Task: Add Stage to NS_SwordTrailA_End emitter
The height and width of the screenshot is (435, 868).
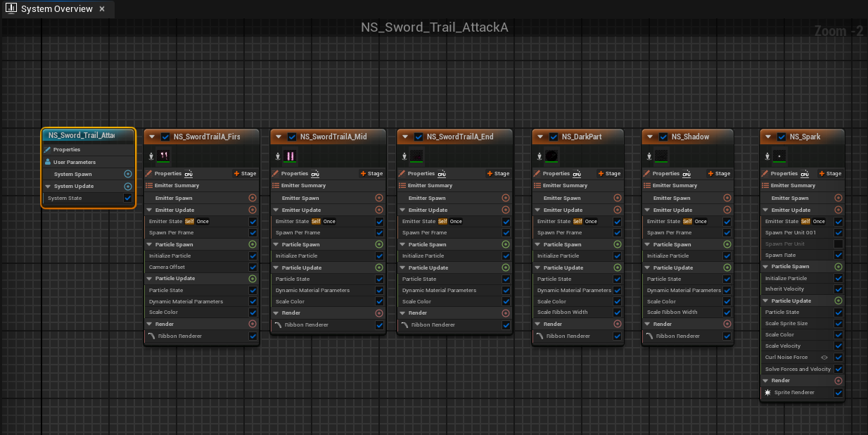Action: 498,174
